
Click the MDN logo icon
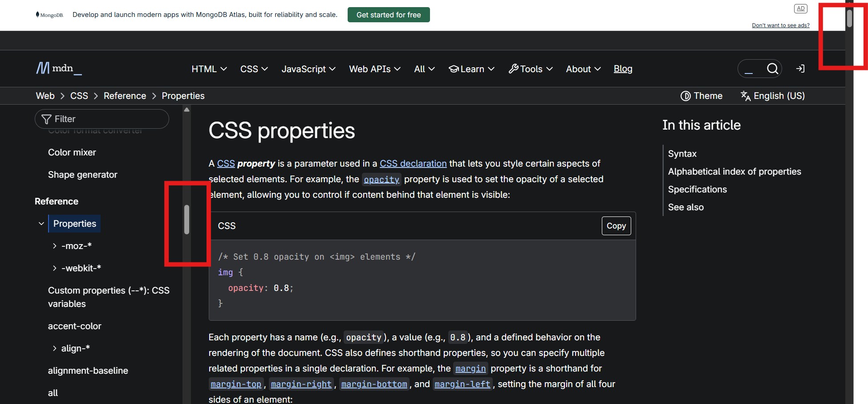[43, 68]
